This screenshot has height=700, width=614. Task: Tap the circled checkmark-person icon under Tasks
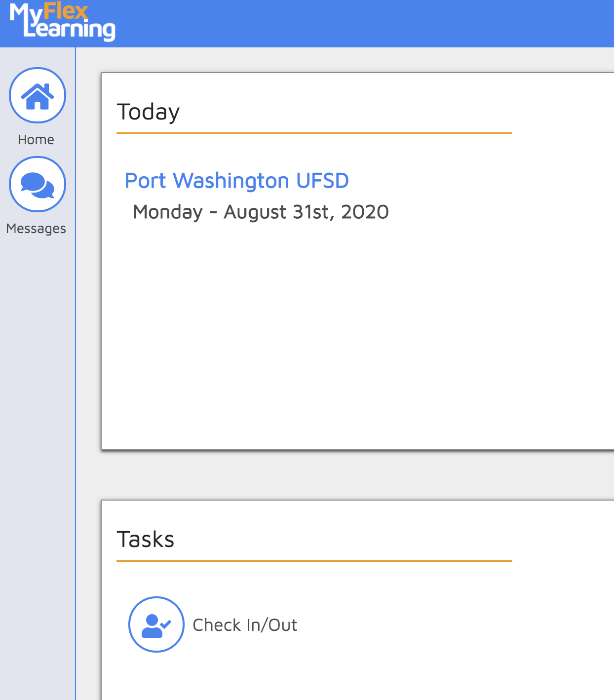point(156,624)
